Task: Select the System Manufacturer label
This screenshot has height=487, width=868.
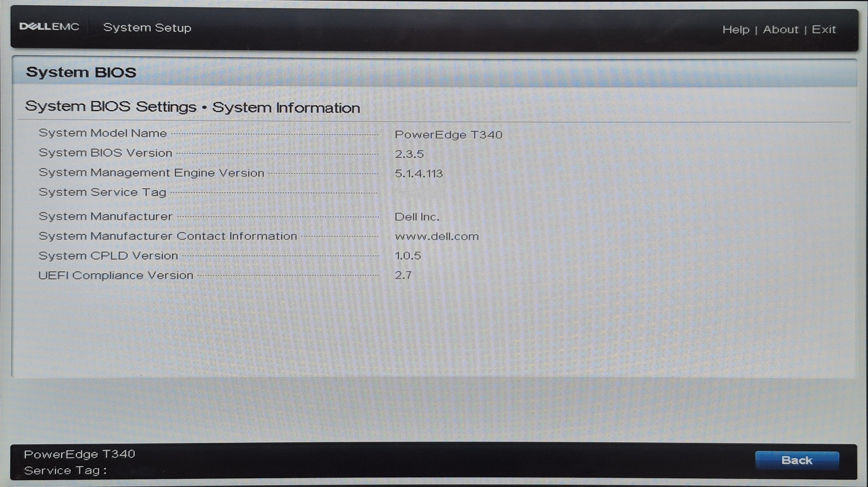Action: [105, 216]
